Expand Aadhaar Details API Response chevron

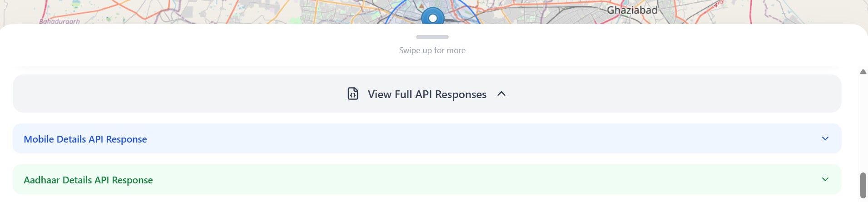click(x=825, y=179)
